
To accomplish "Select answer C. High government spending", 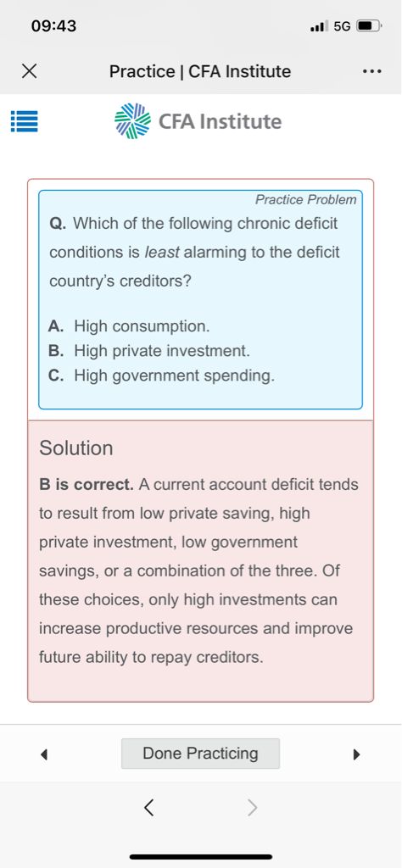I will click(161, 376).
